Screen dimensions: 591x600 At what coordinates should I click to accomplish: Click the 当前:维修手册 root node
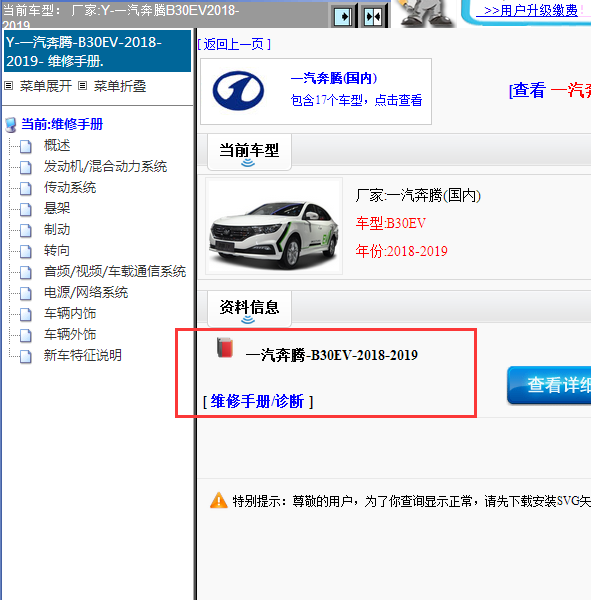pos(62,124)
